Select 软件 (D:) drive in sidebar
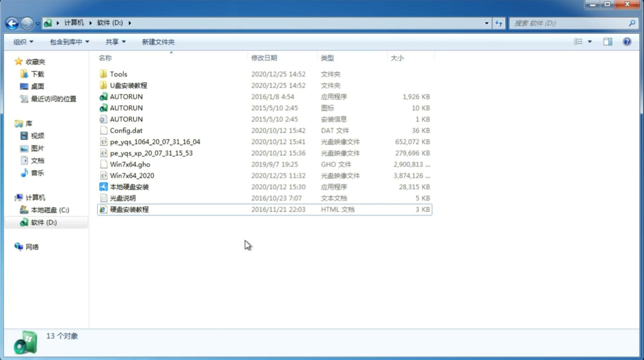This screenshot has width=644, height=360. tap(43, 222)
